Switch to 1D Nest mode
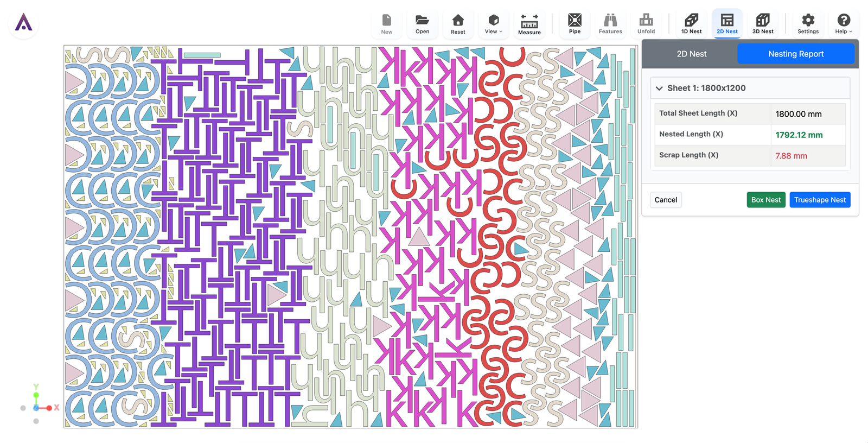 (x=691, y=24)
